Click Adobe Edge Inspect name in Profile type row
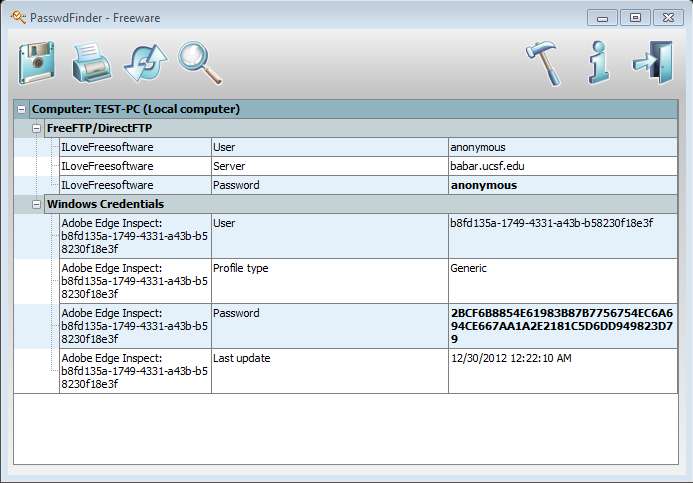Image resolution: width=693 pixels, height=483 pixels. click(x=134, y=281)
